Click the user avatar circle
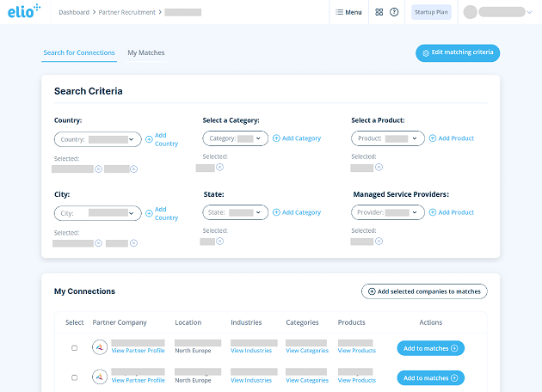The image size is (542, 392). point(470,12)
